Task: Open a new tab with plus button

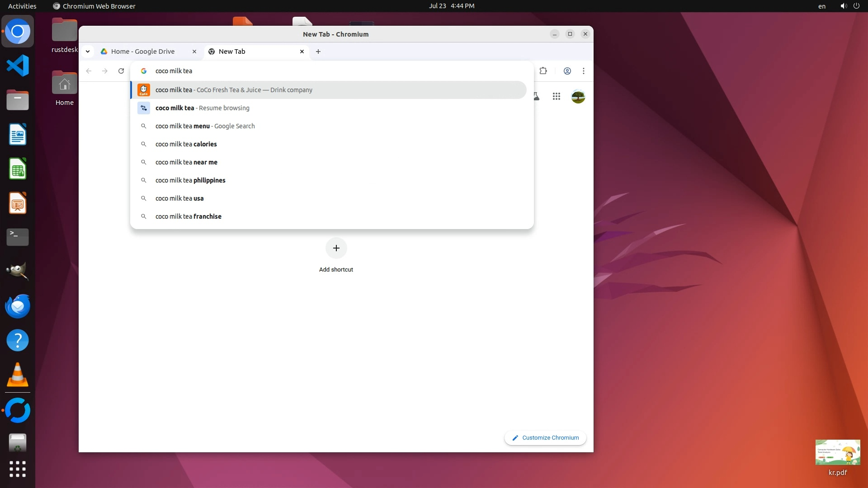Action: pos(318,52)
